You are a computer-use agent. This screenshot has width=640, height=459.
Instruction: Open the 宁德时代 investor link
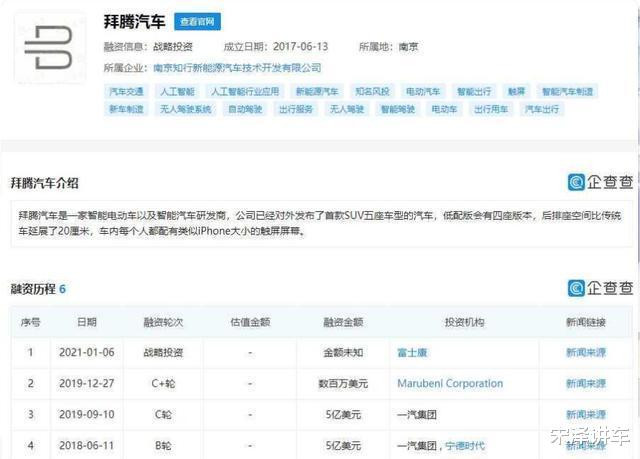point(465,446)
